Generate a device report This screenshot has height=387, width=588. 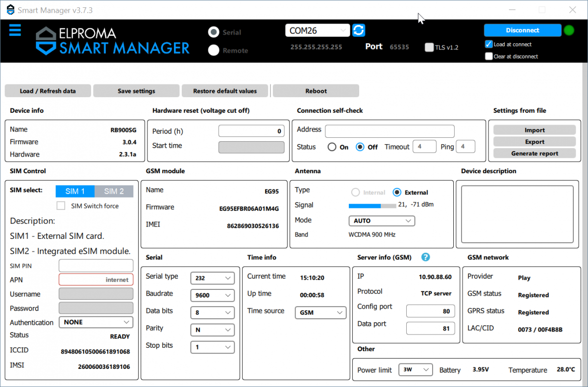pos(534,153)
